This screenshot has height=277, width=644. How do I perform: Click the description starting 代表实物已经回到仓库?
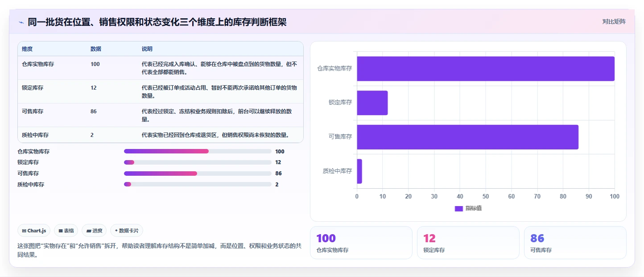tap(216, 135)
